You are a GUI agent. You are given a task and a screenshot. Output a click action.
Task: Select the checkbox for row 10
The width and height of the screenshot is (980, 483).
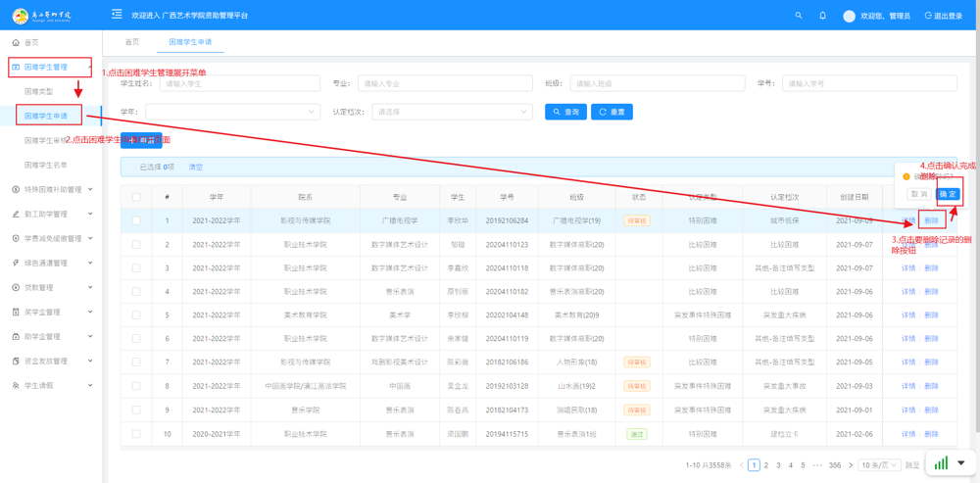[x=136, y=434]
